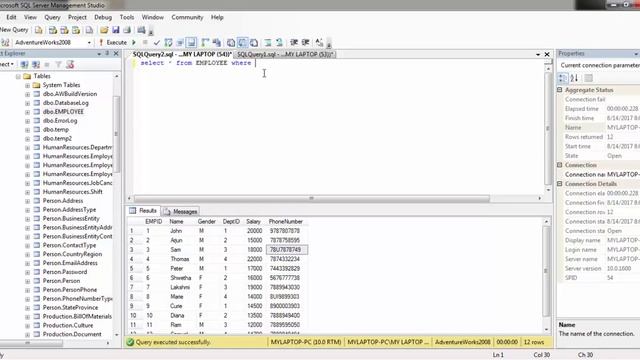Screen dimensions: 640x360
Task: Click the results grid vertical scrollbar
Action: (546, 271)
